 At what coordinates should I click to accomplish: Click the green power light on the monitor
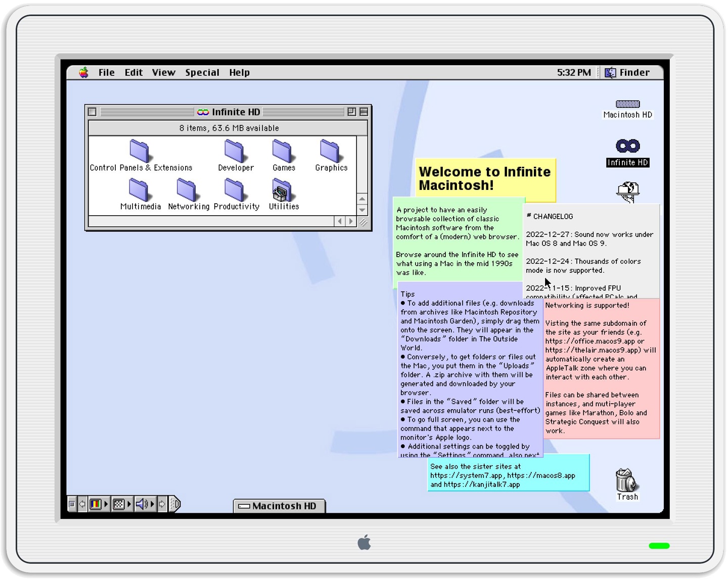[659, 546]
